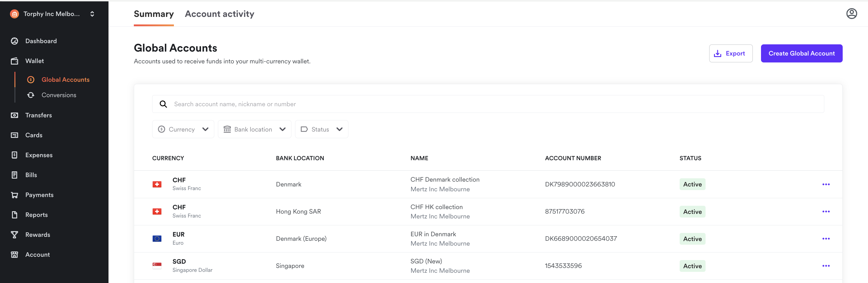Select the Bills icon
868x283 pixels.
click(14, 175)
